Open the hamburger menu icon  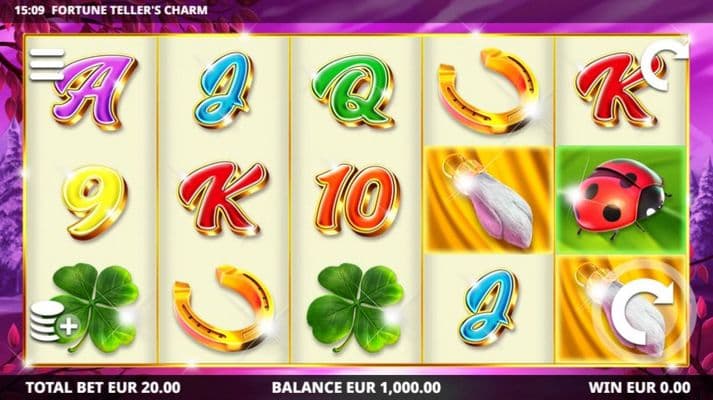tap(47, 65)
